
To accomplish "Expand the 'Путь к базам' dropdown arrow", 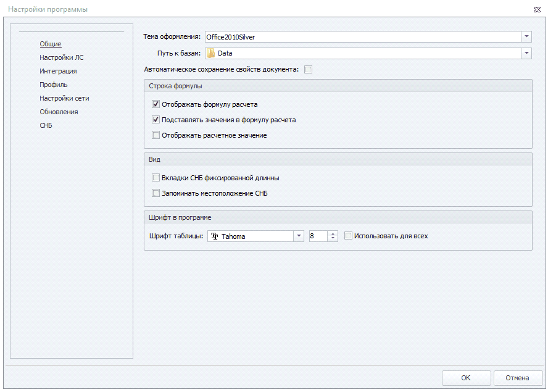I will pyautogui.click(x=526, y=53).
